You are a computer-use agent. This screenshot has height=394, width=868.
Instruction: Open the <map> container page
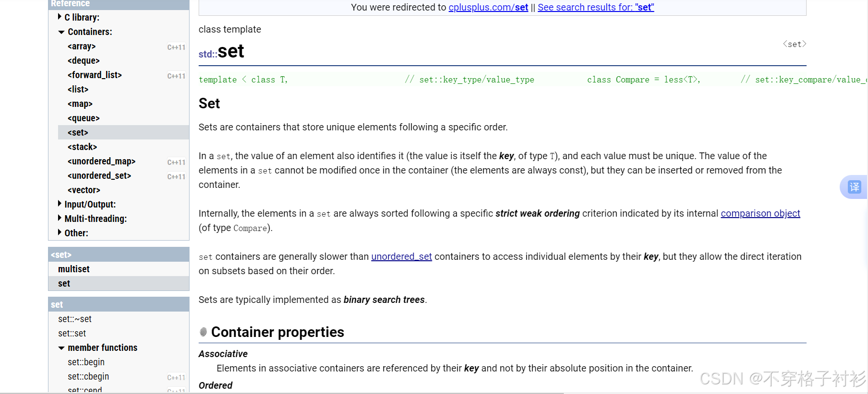click(x=80, y=104)
